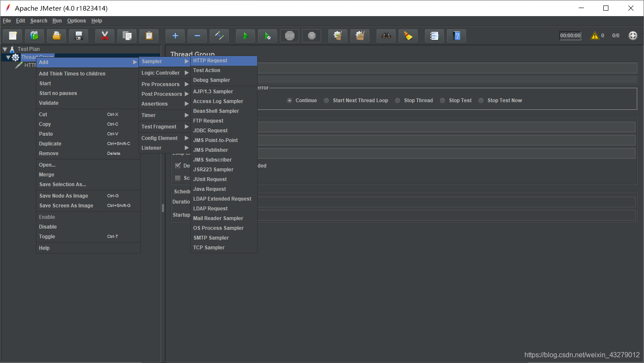Click the Shutdown toolbar icon
Screen dimensions: 644x363
click(x=312, y=36)
